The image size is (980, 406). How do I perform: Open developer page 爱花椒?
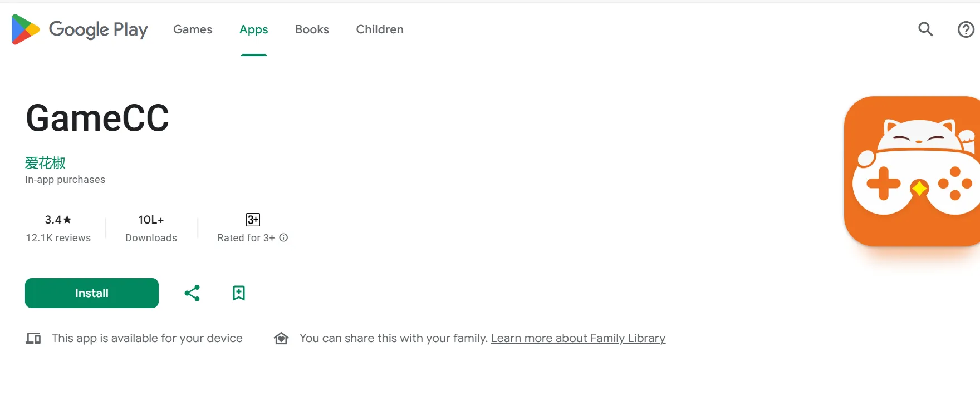pos(45,163)
